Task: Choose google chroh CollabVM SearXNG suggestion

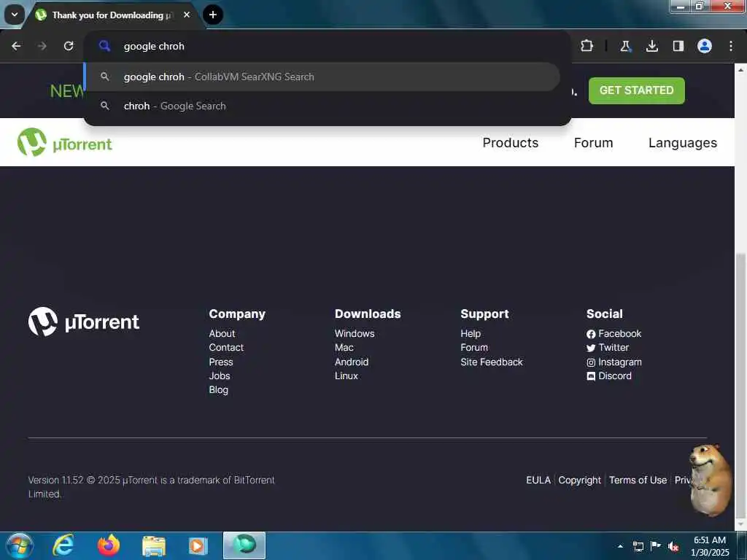Action: tap(322, 77)
